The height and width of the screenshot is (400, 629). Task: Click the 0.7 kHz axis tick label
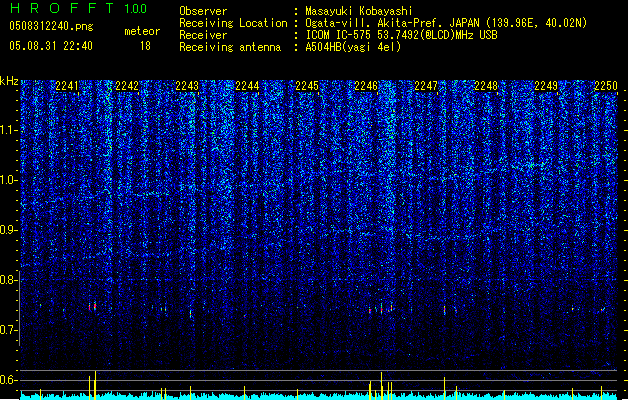[9, 330]
